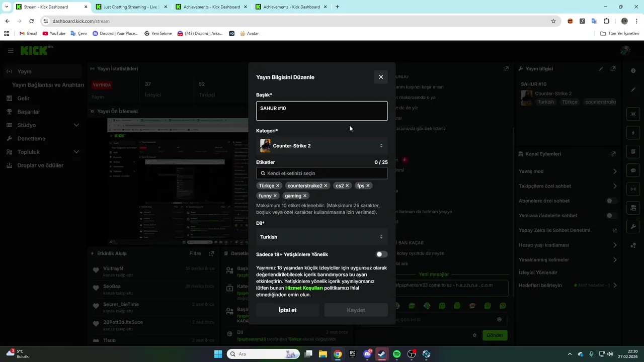644x362 pixels.
Task: Open chat settings gear next to Gönder
Action: coord(474,335)
